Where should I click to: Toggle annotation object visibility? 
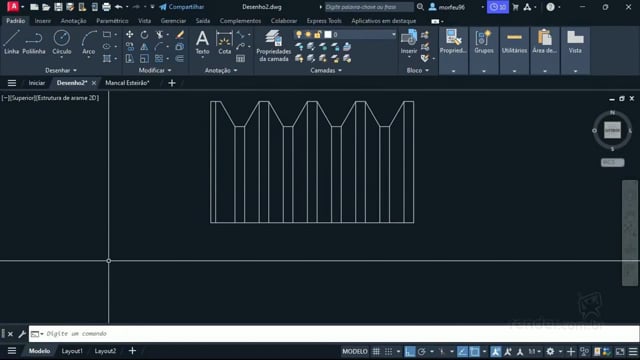[x=496, y=351]
